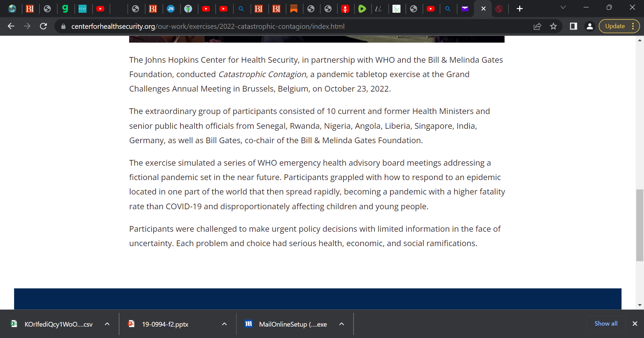Expand options for the pptx download
Image resolution: width=644 pixels, height=338 pixels.
click(x=224, y=324)
